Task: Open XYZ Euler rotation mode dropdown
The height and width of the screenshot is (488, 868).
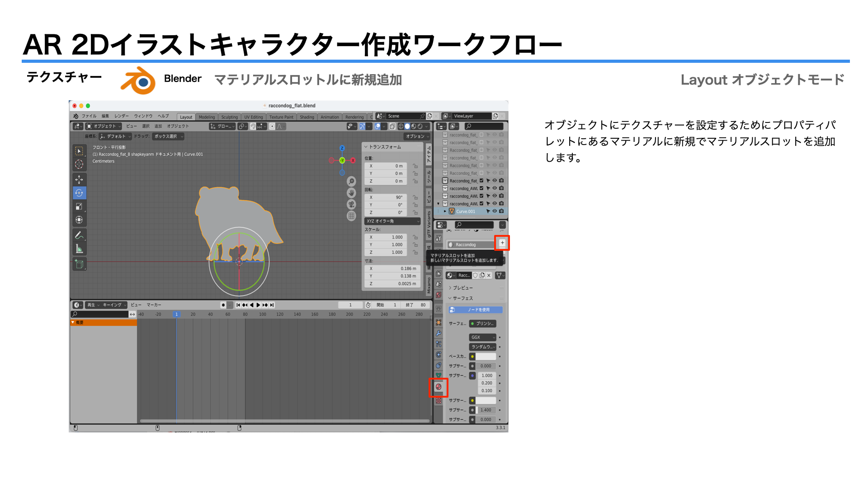Action: (x=392, y=221)
